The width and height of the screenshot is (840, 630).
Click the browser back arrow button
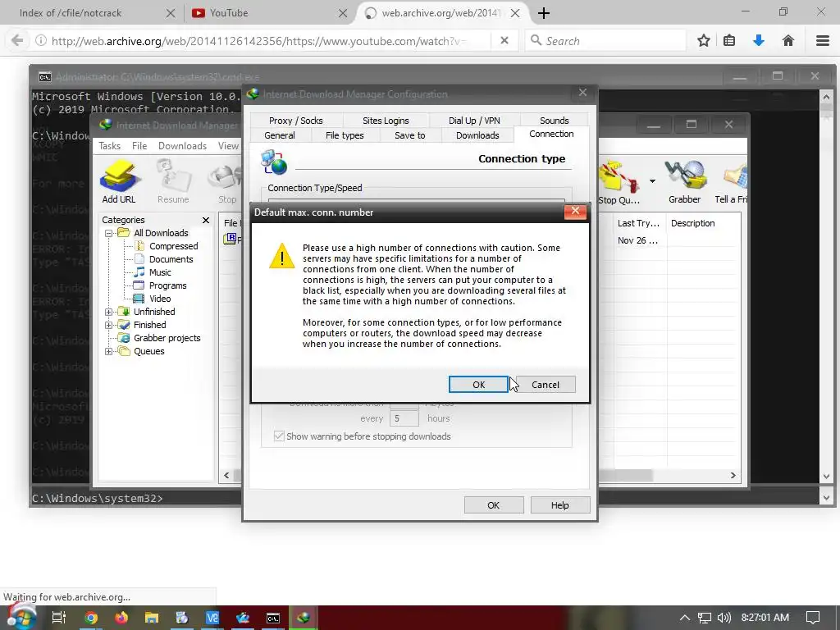coord(17,41)
